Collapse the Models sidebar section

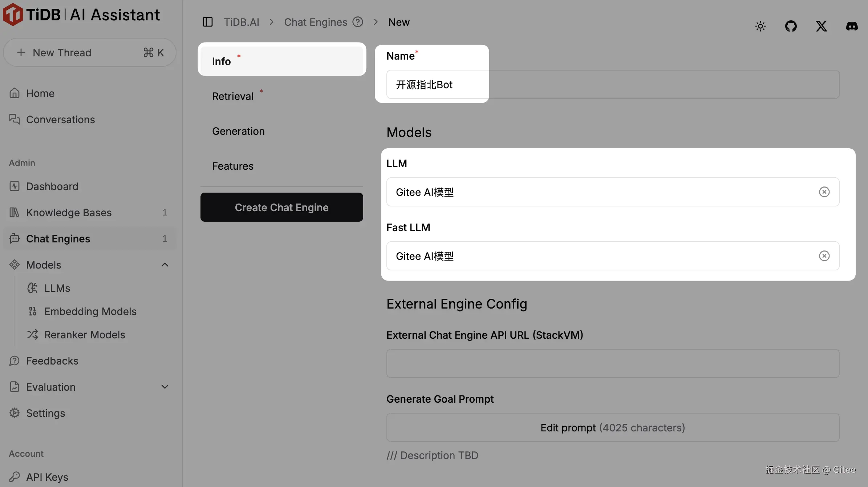(x=165, y=265)
